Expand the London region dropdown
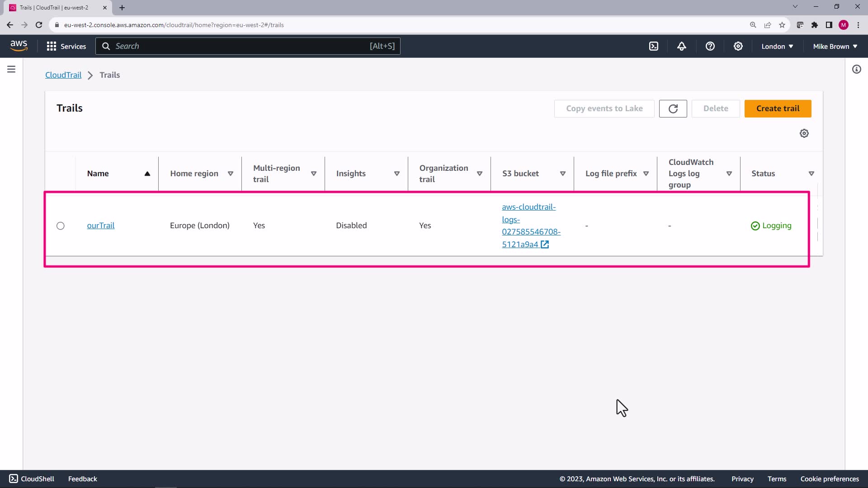868x488 pixels. tap(777, 46)
